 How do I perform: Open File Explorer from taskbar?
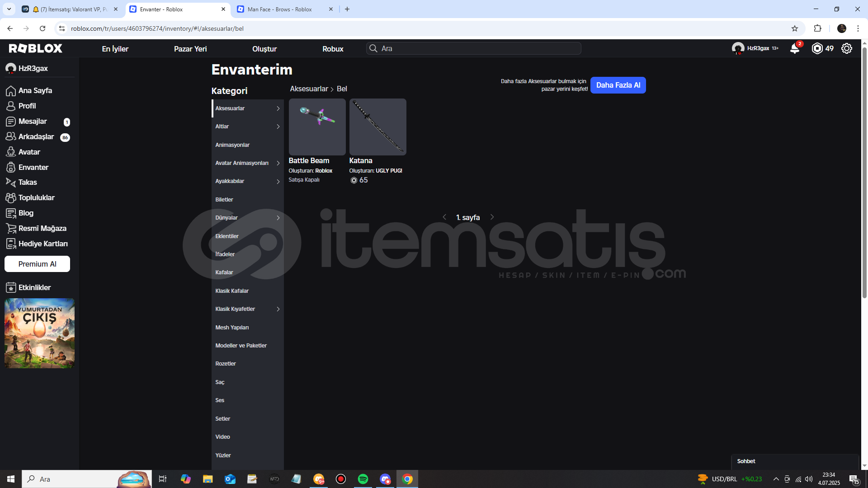208,479
